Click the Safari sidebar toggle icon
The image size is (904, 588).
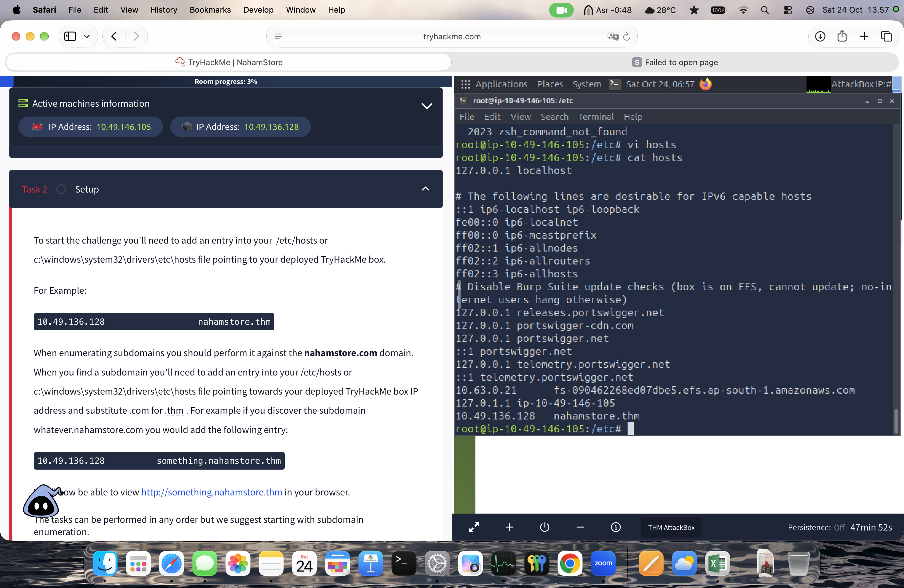(70, 37)
